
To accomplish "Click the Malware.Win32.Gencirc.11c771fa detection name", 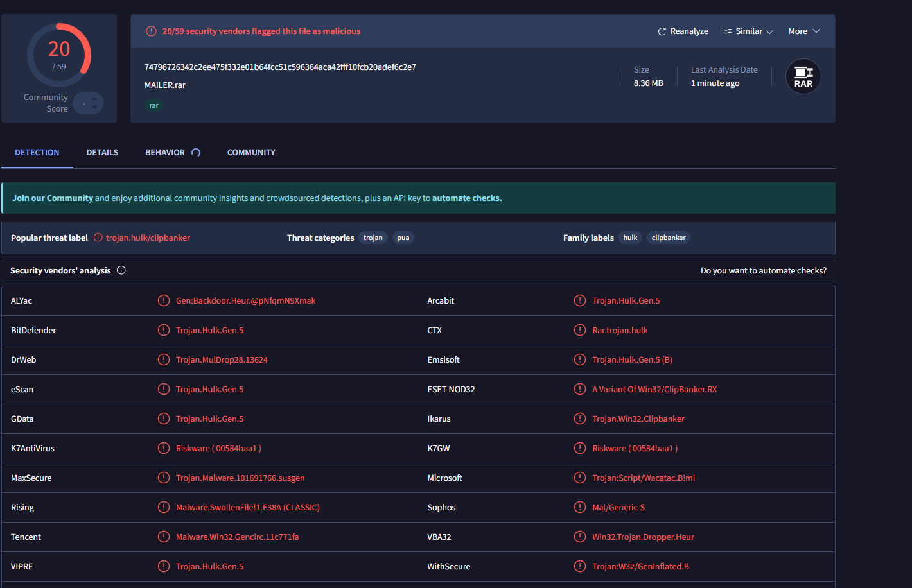I will pos(238,537).
